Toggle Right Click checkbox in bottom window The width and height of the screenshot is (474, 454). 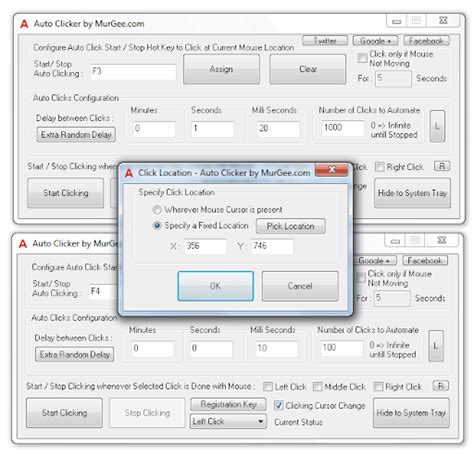(x=378, y=387)
